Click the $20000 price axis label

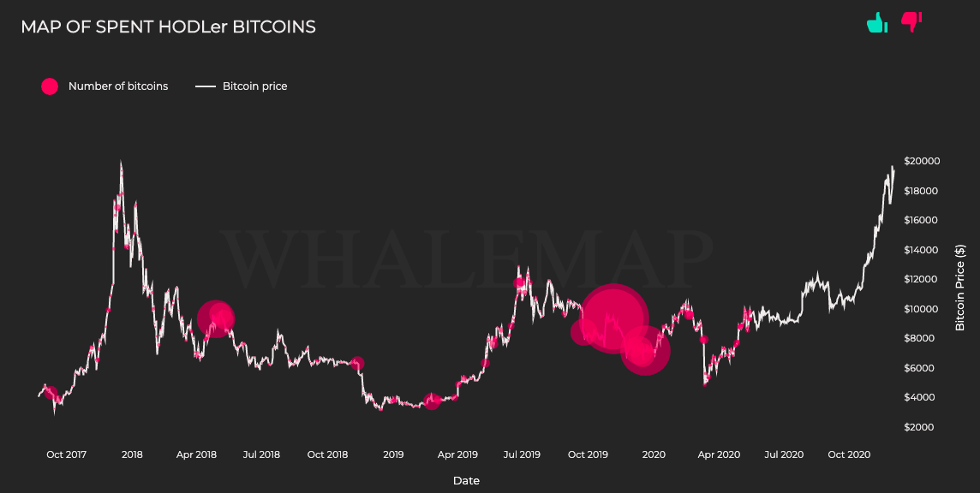point(922,161)
